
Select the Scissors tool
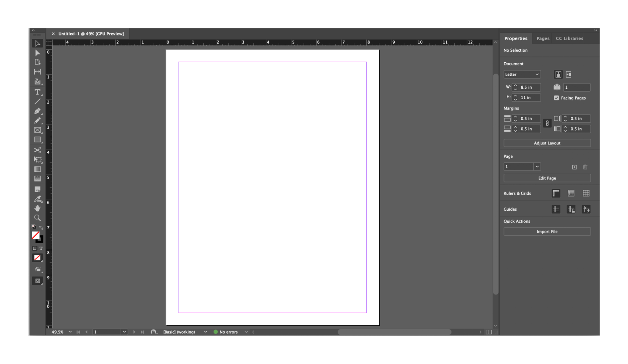click(38, 150)
